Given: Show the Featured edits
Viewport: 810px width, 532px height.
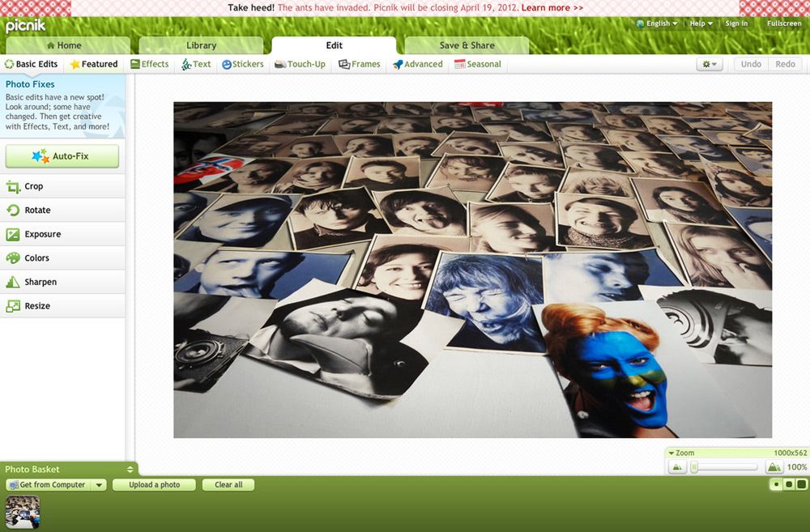Looking at the screenshot, I should coord(94,64).
